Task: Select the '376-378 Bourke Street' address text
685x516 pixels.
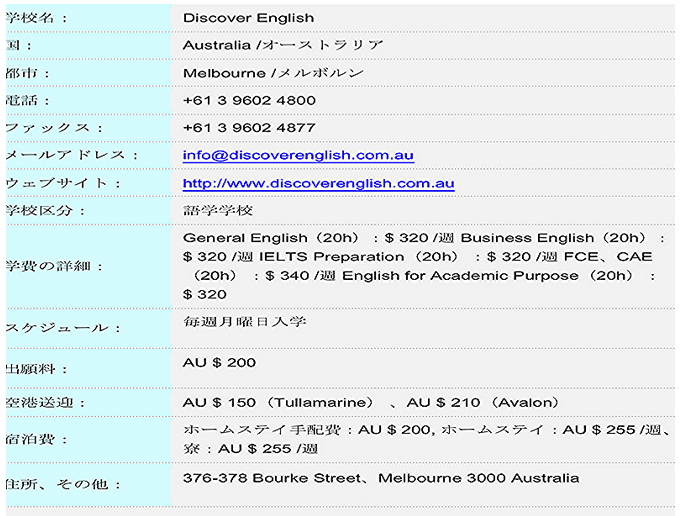Action: click(272, 478)
